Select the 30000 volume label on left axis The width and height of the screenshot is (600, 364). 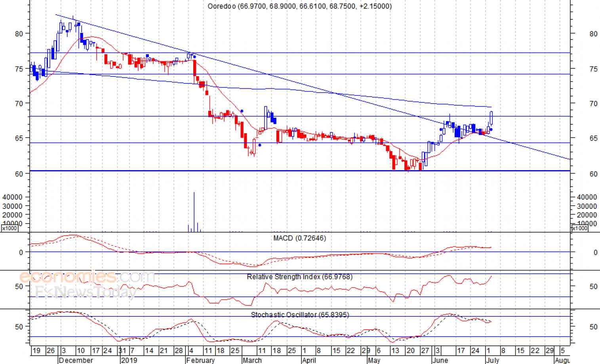pyautogui.click(x=12, y=206)
